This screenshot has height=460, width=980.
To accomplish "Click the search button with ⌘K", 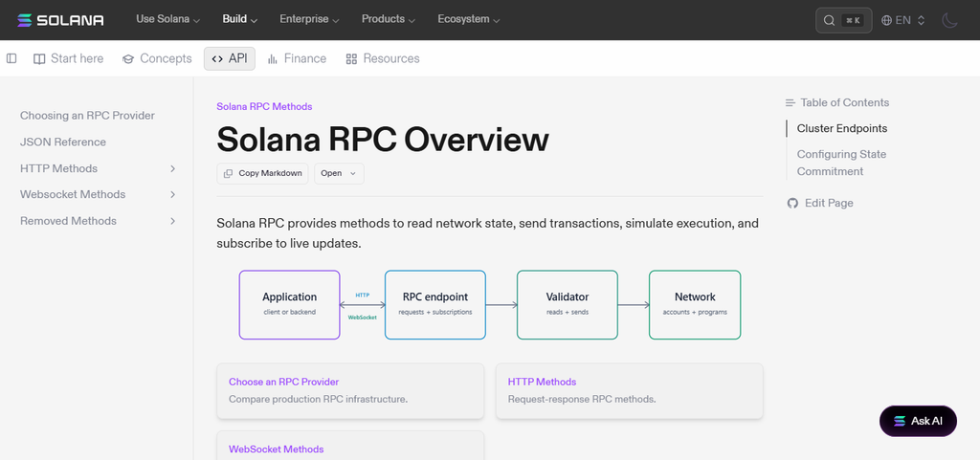I will pyautogui.click(x=844, y=20).
